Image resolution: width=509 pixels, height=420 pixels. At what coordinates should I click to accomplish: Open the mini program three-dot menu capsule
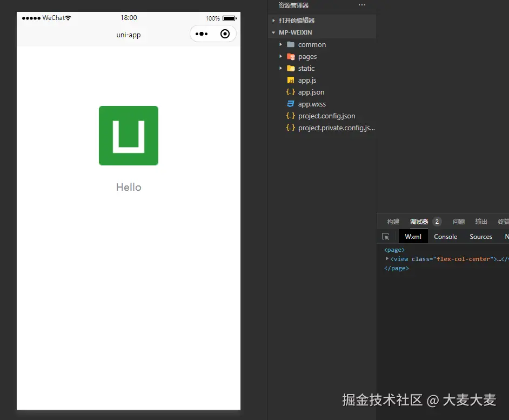coord(202,34)
